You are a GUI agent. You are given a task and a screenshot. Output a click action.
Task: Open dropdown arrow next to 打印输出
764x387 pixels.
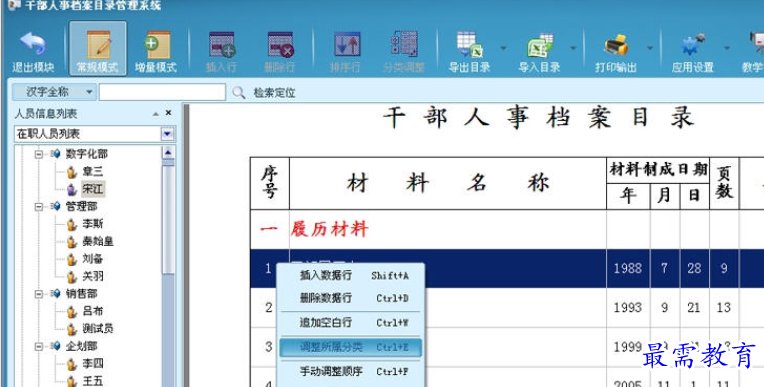(649, 48)
